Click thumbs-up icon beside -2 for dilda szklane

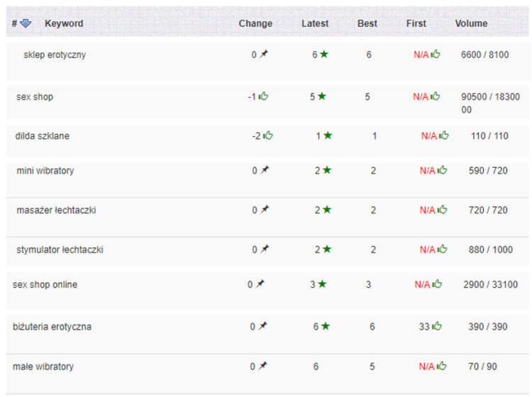tap(267, 135)
